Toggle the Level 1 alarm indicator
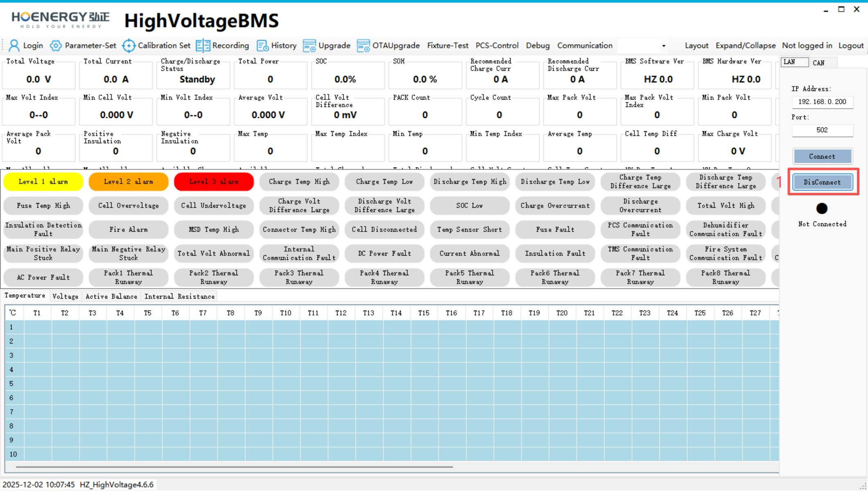The height and width of the screenshot is (491, 868). click(x=43, y=182)
